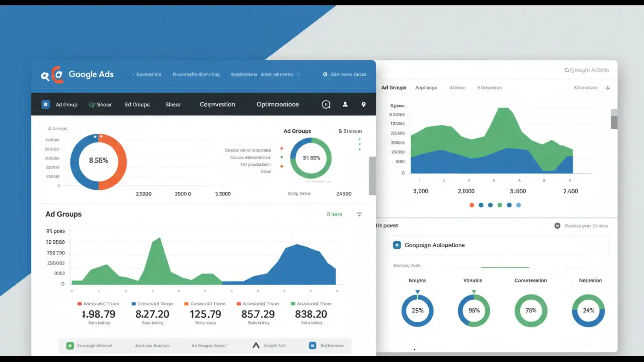Expand the dropdown icon next to 'Pastkos Ofiniore'
This screenshot has height=362, width=644.
tap(557, 226)
